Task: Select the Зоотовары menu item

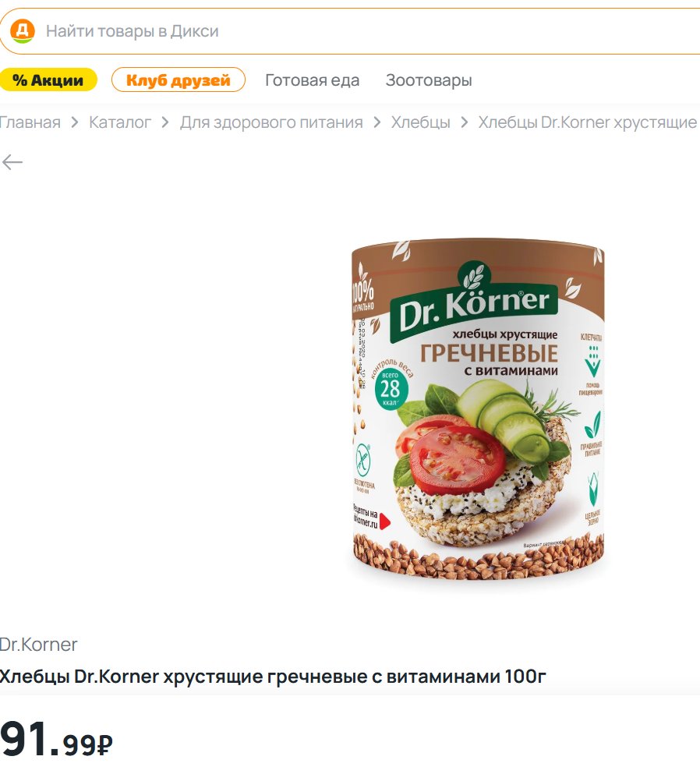Action: pos(429,80)
